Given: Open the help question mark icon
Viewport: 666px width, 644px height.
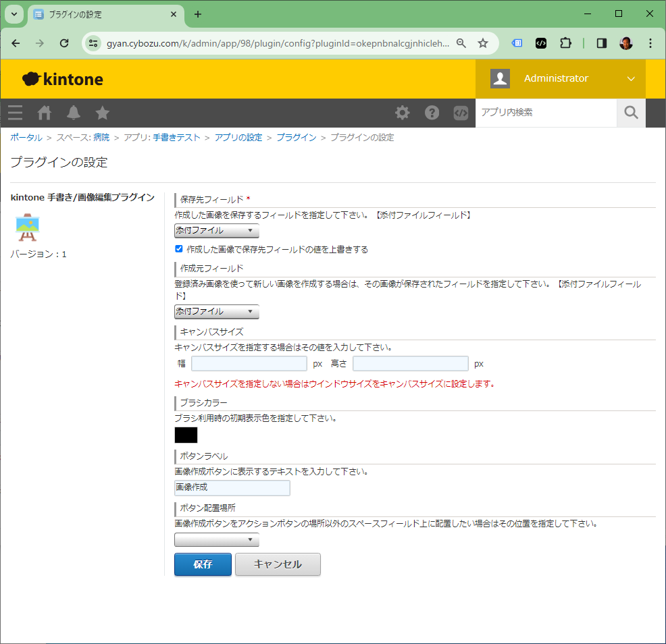Looking at the screenshot, I should pyautogui.click(x=432, y=113).
